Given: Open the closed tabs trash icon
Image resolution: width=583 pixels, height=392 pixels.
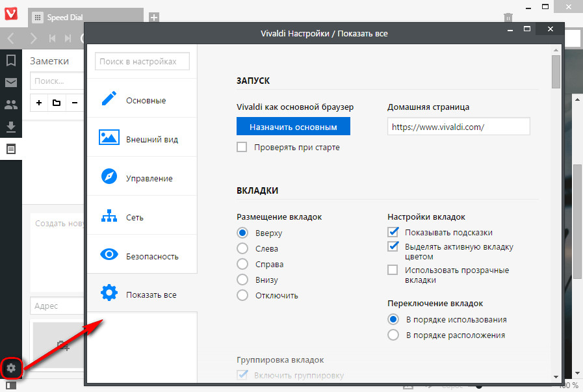Looking at the screenshot, I should coord(508,17).
